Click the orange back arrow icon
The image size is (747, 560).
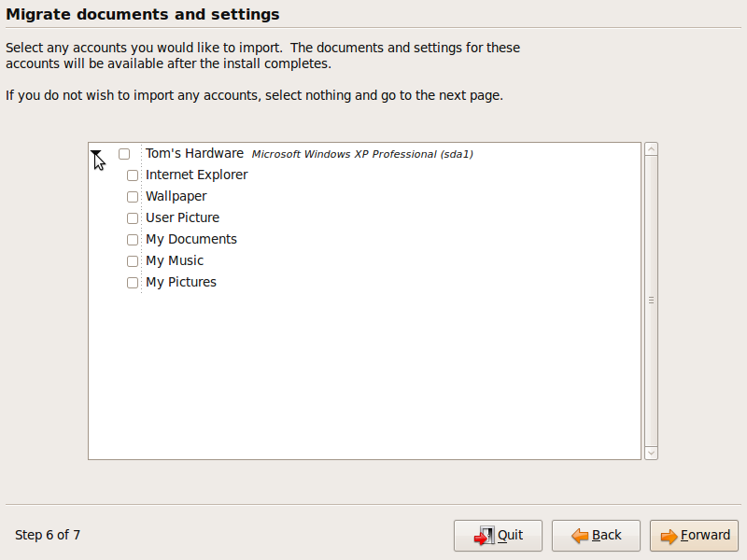pos(579,536)
